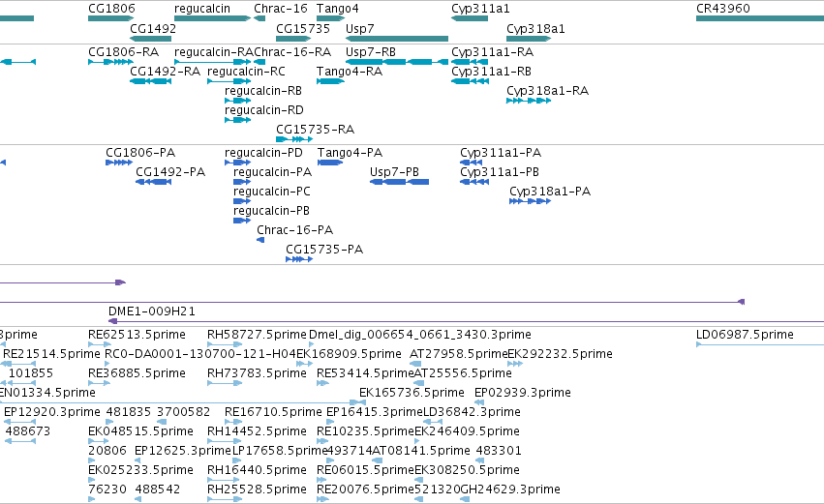Image resolution: width=824 pixels, height=504 pixels.
Task: Click the Cyp318a1 gene label
Action: pyautogui.click(x=535, y=28)
